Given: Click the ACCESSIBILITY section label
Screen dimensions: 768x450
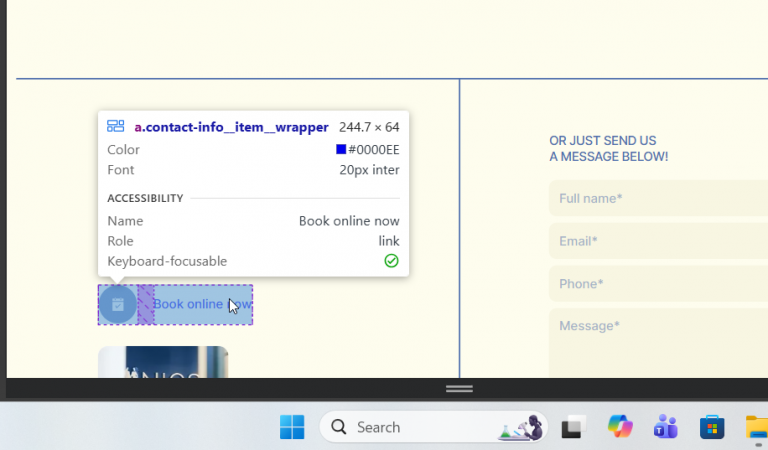Looking at the screenshot, I should click(145, 198).
